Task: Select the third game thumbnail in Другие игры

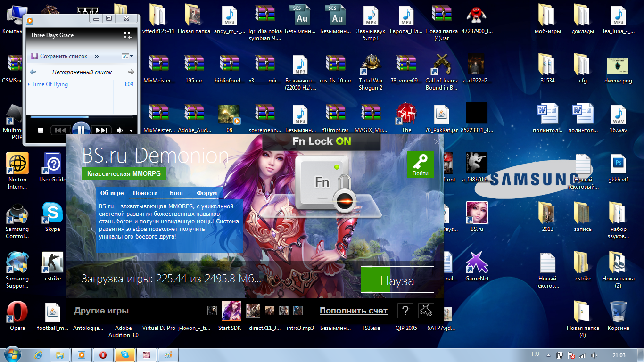Action: pos(253,311)
